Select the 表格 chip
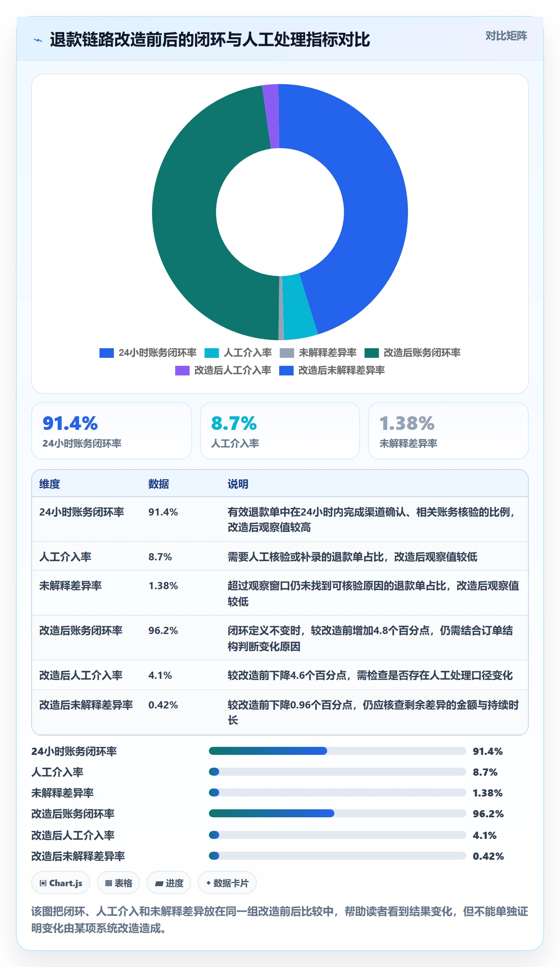Image resolution: width=560 pixels, height=967 pixels. [x=118, y=883]
